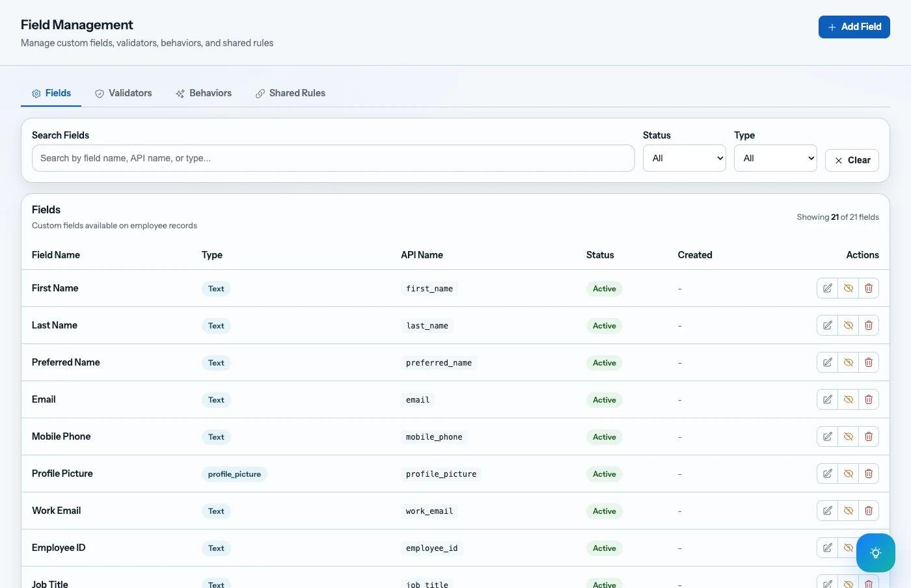The width and height of the screenshot is (911, 588).
Task: Delete the Preferred Name field
Action: point(869,362)
